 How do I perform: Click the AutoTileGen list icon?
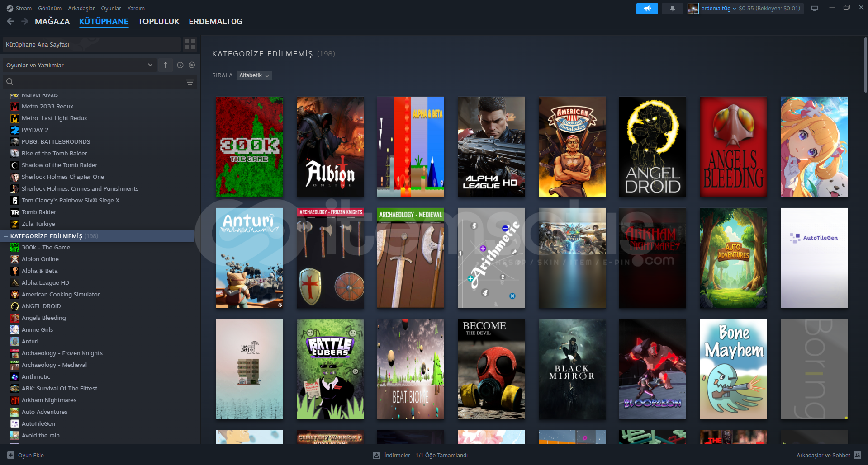tap(15, 423)
